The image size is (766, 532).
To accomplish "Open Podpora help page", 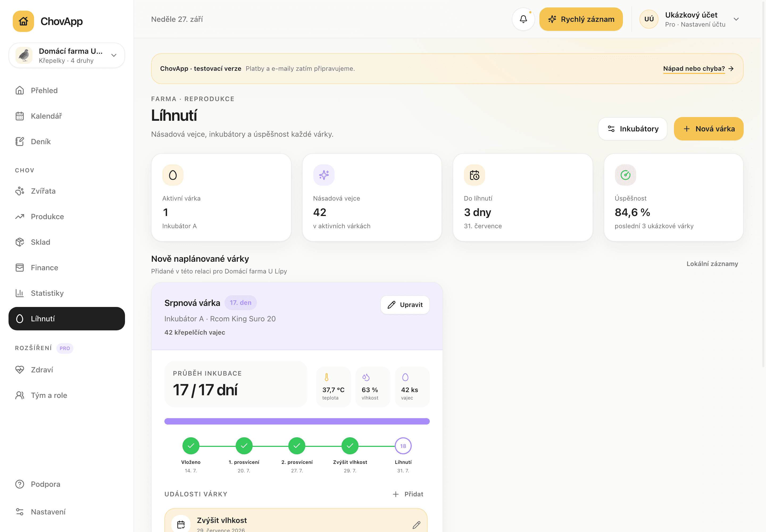I will 67,484.
